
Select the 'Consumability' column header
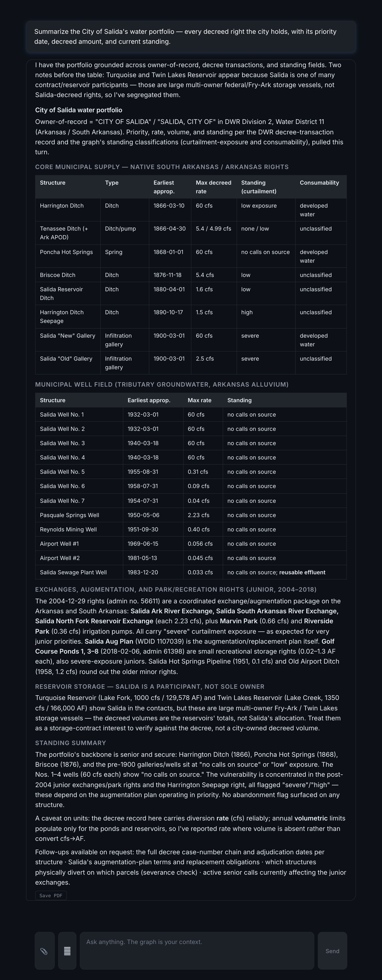click(x=319, y=183)
